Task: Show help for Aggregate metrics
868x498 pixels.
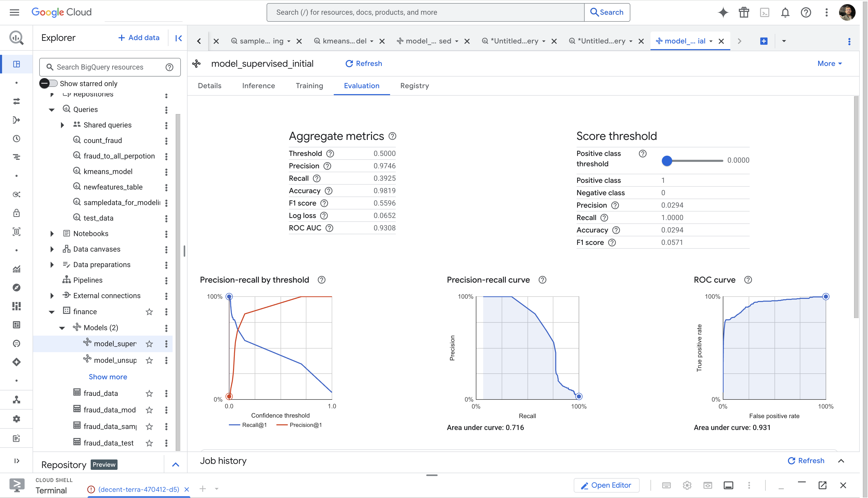Action: click(392, 136)
